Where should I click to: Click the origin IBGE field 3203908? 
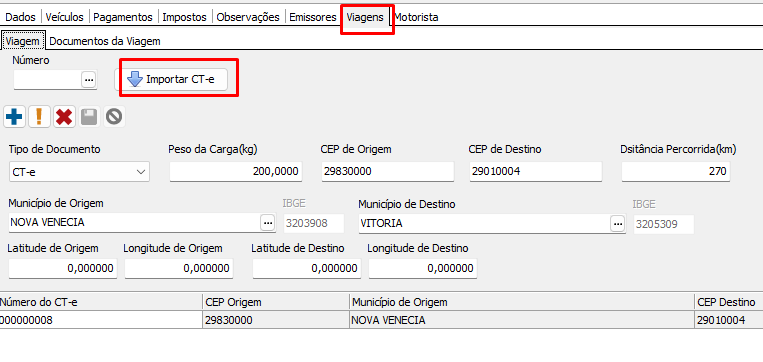click(x=313, y=223)
